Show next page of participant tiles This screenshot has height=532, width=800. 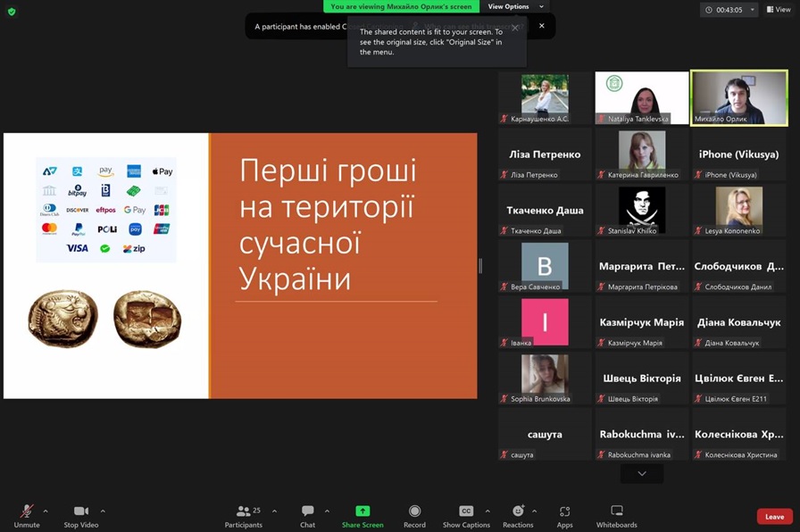tap(642, 474)
